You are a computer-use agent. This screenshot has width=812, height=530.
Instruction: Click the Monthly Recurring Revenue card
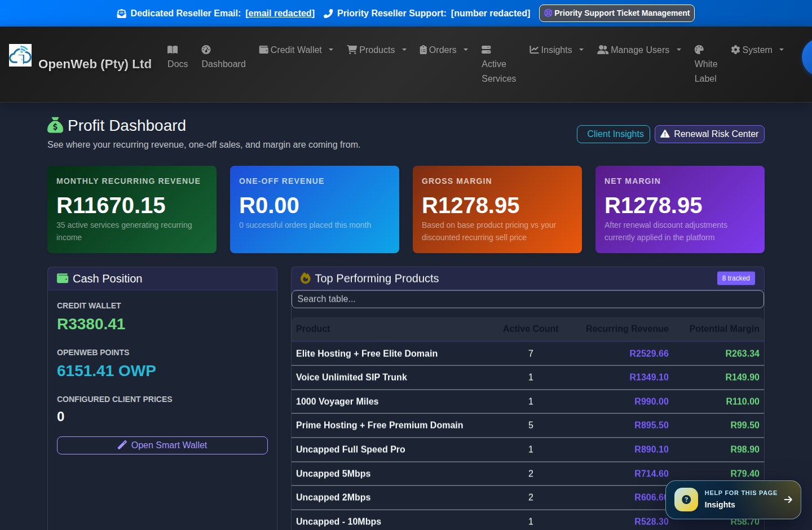click(132, 209)
